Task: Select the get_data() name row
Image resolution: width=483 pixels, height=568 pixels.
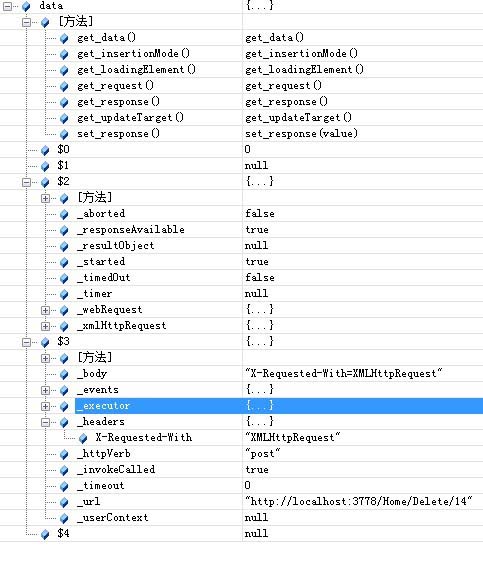Action: click(x=107, y=38)
